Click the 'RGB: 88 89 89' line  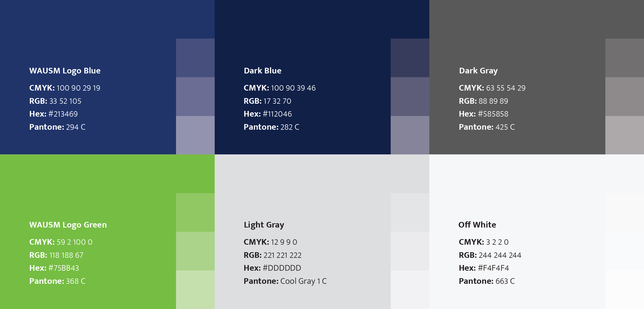point(484,101)
